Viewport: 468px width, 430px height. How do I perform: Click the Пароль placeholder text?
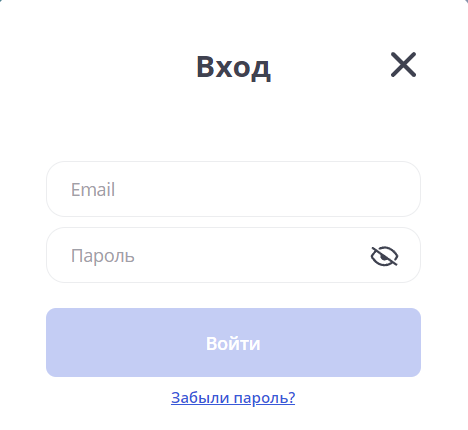click(x=103, y=256)
